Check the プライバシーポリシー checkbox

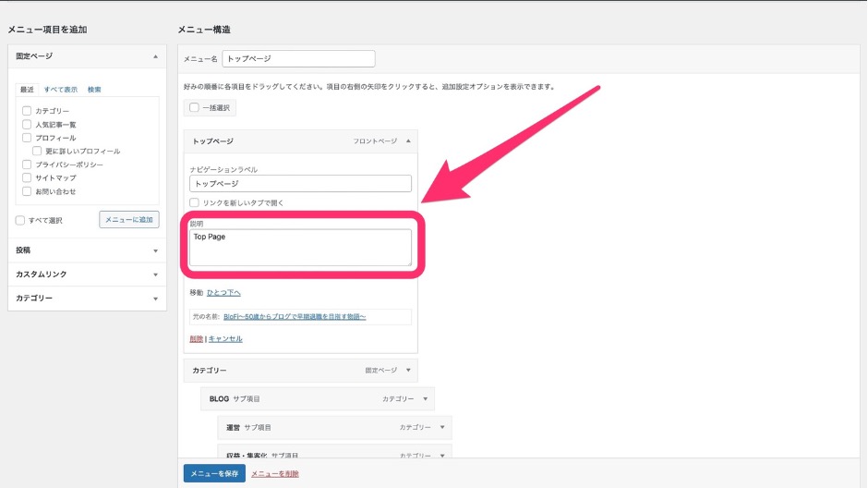click(x=27, y=165)
